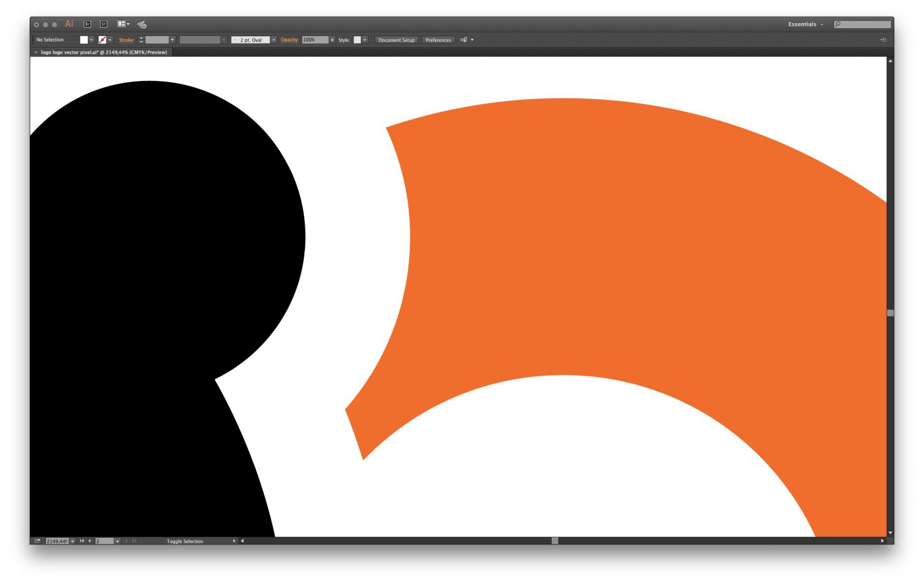The image size is (924, 585).
Task: Open Adobe Bridge via the Br icon
Action: click(x=87, y=24)
